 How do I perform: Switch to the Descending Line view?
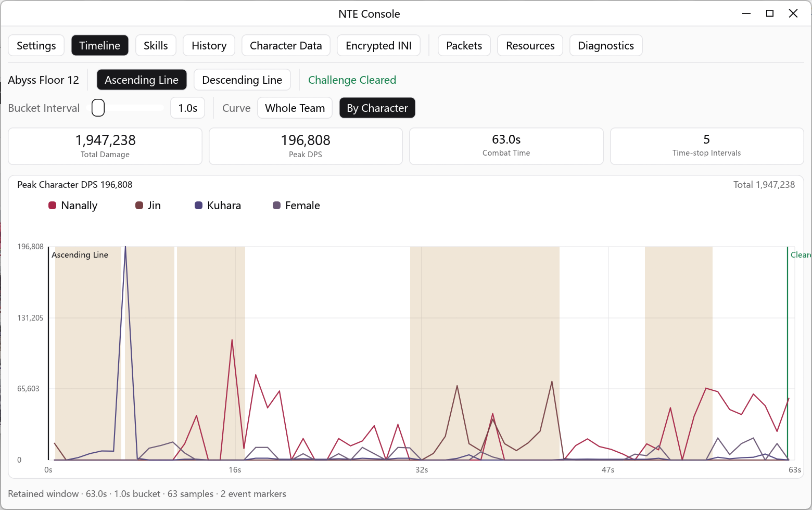coord(242,80)
